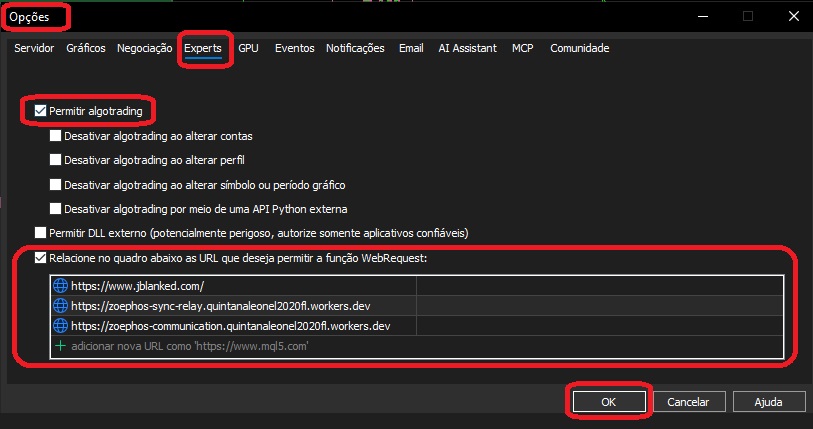Go to the Eventos tab

click(x=295, y=48)
